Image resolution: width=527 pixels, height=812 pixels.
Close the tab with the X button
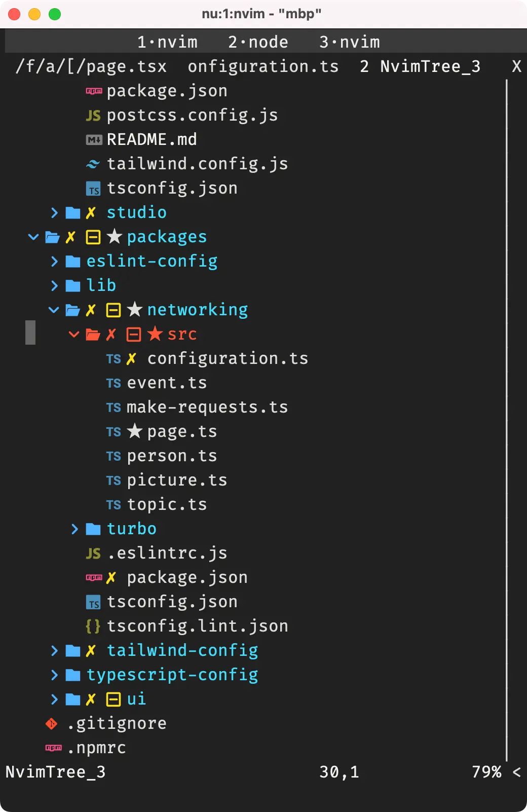pyautogui.click(x=516, y=66)
